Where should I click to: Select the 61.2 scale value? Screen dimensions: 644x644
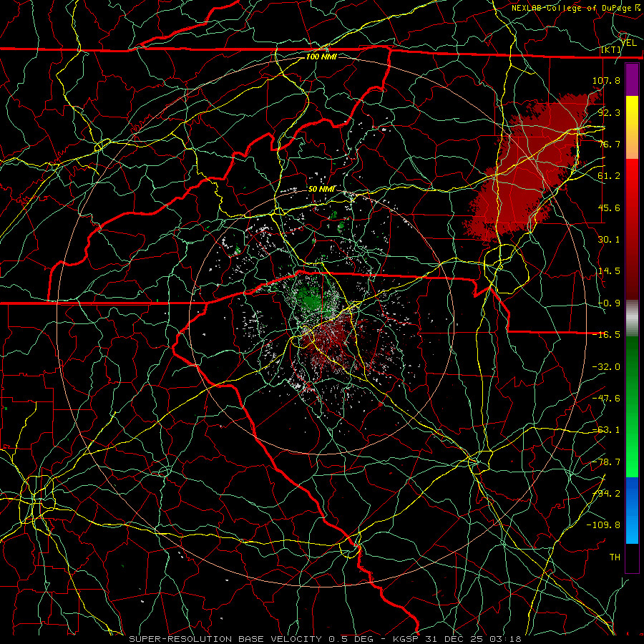coord(609,176)
